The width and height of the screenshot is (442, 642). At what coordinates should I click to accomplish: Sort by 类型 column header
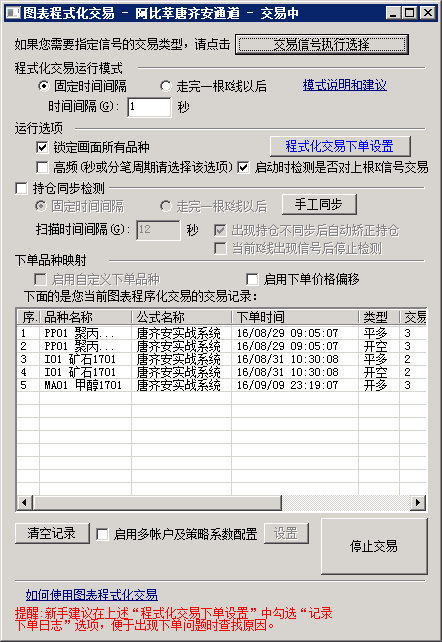(379, 317)
